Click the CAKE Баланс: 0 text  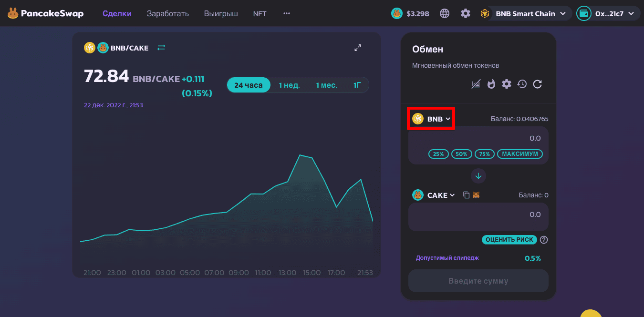(x=533, y=195)
